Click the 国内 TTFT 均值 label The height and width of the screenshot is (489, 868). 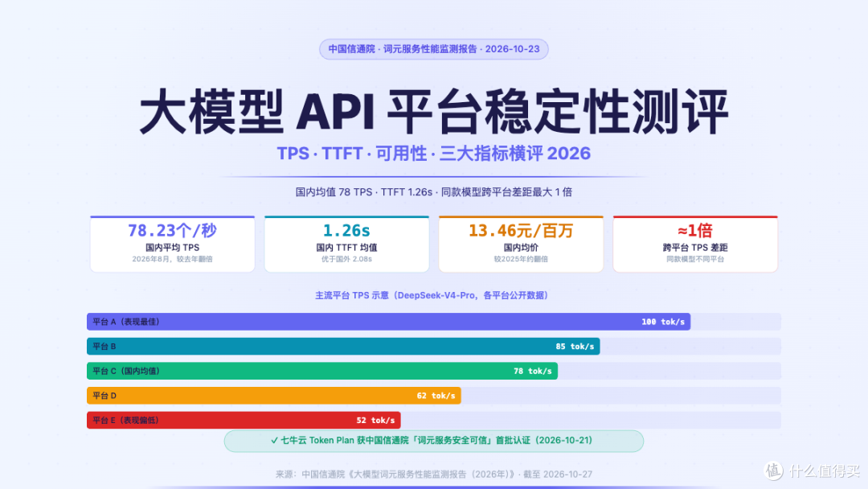346,248
